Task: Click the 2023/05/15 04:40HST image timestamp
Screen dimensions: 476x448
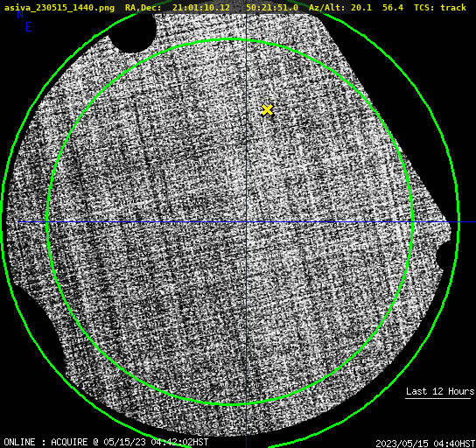Action: [425, 444]
